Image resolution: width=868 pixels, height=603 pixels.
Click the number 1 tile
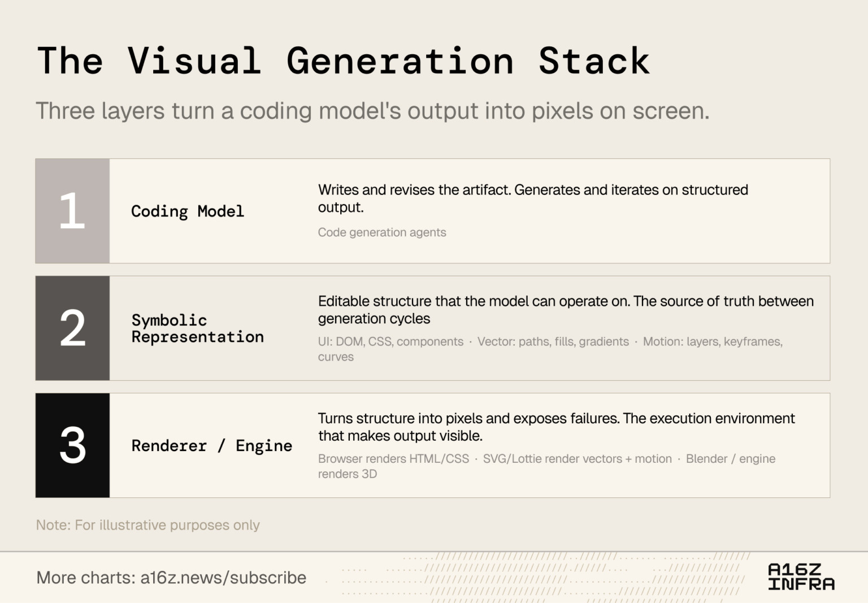click(x=72, y=211)
